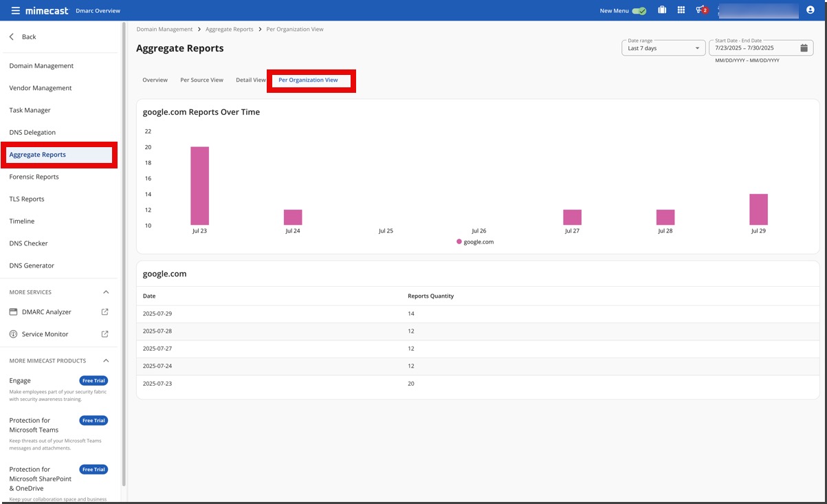Click the Jul 27 chart bar
Viewport: 827px width, 504px height.
pyautogui.click(x=572, y=217)
